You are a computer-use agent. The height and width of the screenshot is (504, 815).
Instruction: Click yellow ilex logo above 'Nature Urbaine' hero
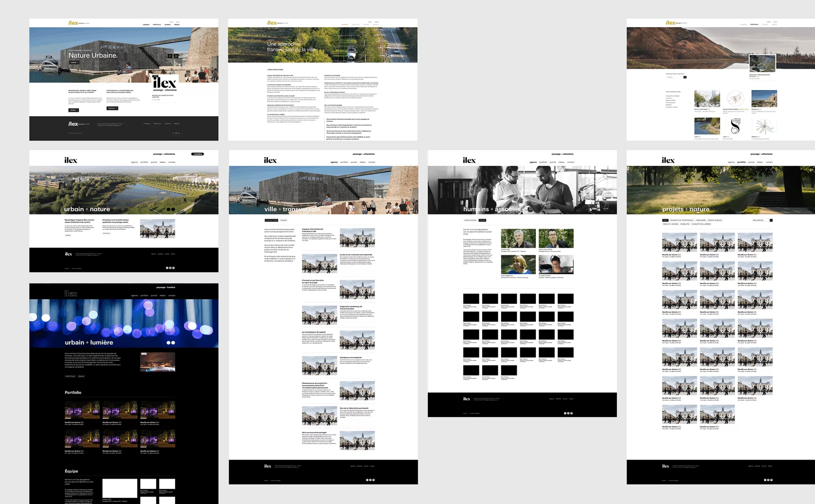coord(73,23)
